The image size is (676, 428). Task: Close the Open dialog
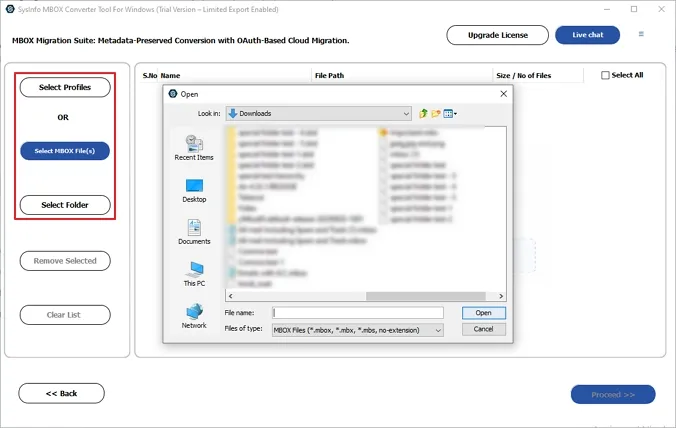503,94
